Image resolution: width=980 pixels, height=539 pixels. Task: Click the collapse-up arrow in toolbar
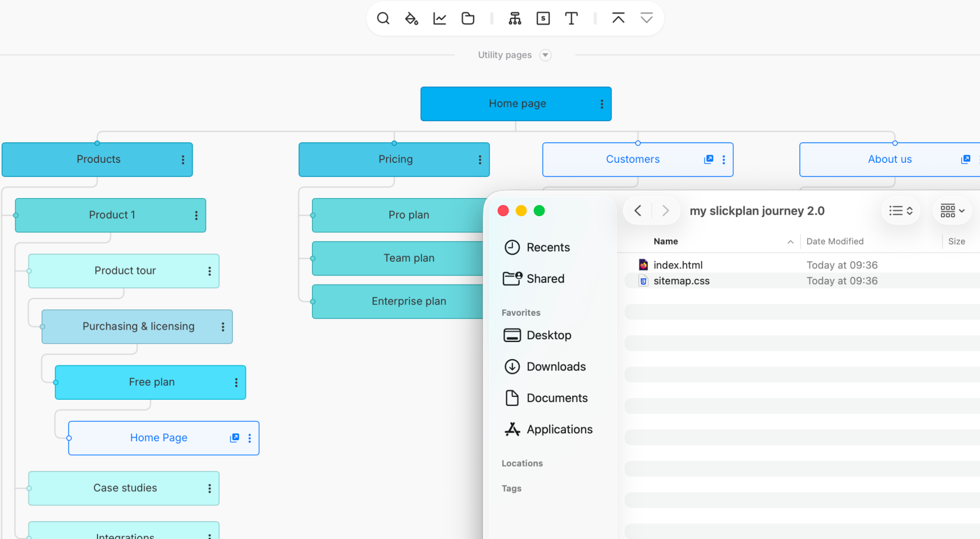(x=618, y=18)
